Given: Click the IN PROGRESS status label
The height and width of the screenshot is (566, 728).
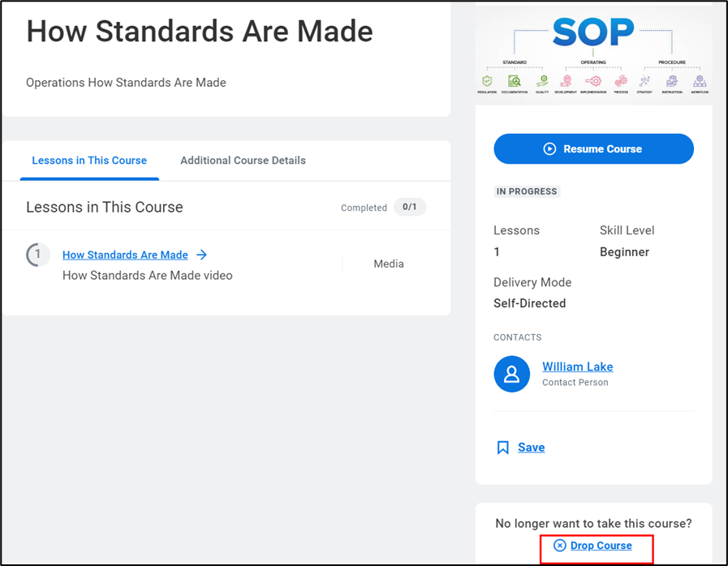Looking at the screenshot, I should (527, 192).
